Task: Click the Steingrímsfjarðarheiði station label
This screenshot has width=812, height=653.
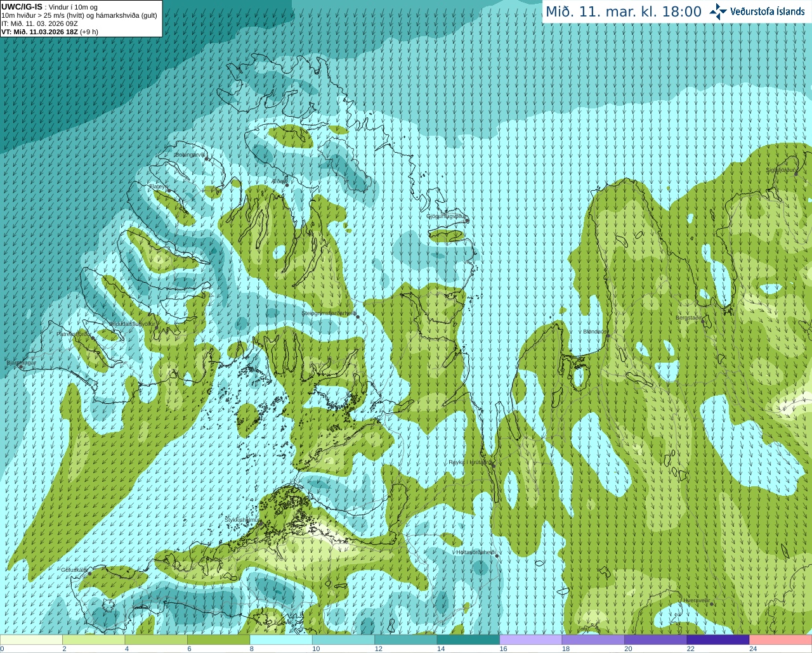Action: pos(329,313)
